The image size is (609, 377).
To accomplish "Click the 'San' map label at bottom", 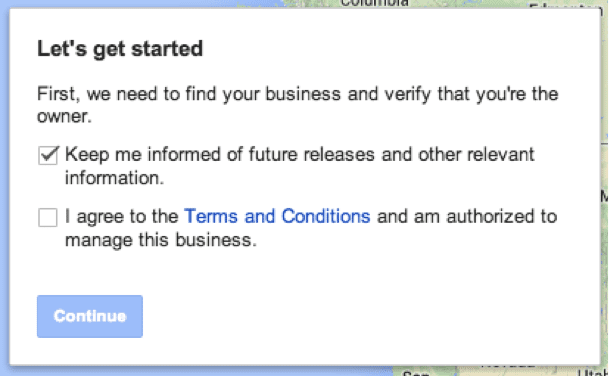I will (416, 374).
